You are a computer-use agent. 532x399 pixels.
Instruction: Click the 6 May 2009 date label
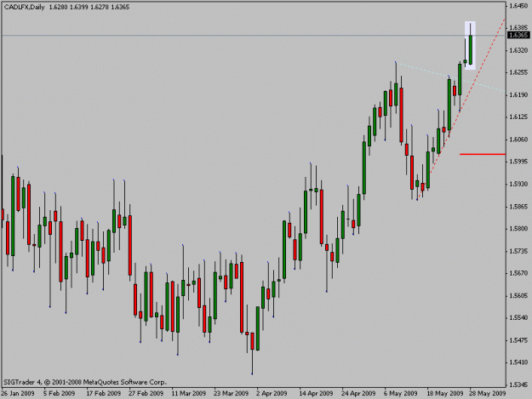tap(401, 393)
